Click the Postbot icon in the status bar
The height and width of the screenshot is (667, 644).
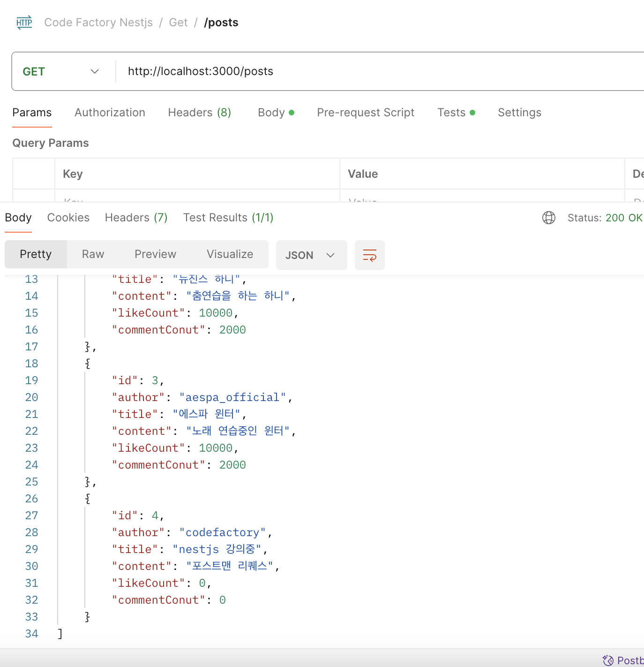(x=608, y=660)
